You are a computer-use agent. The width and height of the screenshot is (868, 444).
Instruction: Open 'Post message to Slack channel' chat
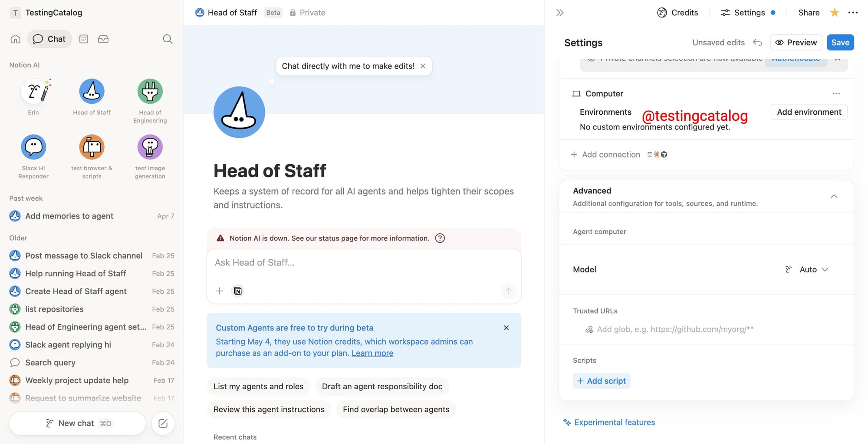(92, 256)
